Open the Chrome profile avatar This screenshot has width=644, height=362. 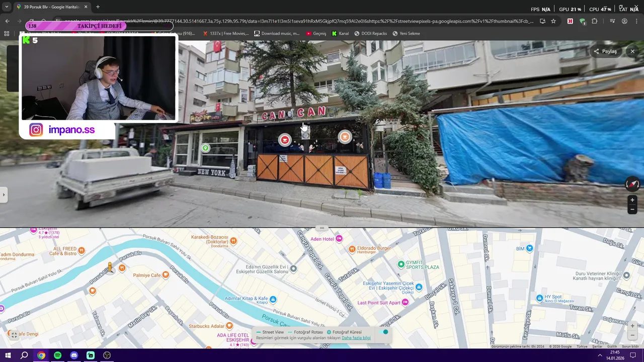coord(624,21)
